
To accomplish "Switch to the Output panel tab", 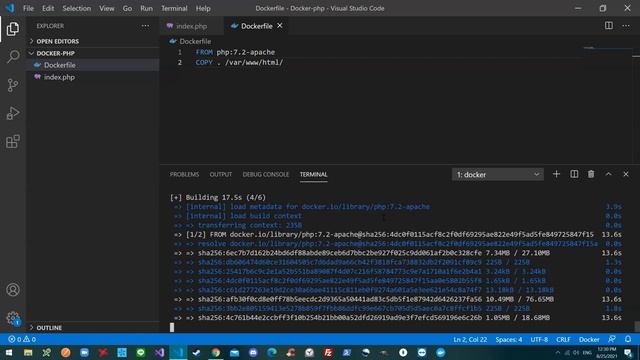I will (221, 174).
